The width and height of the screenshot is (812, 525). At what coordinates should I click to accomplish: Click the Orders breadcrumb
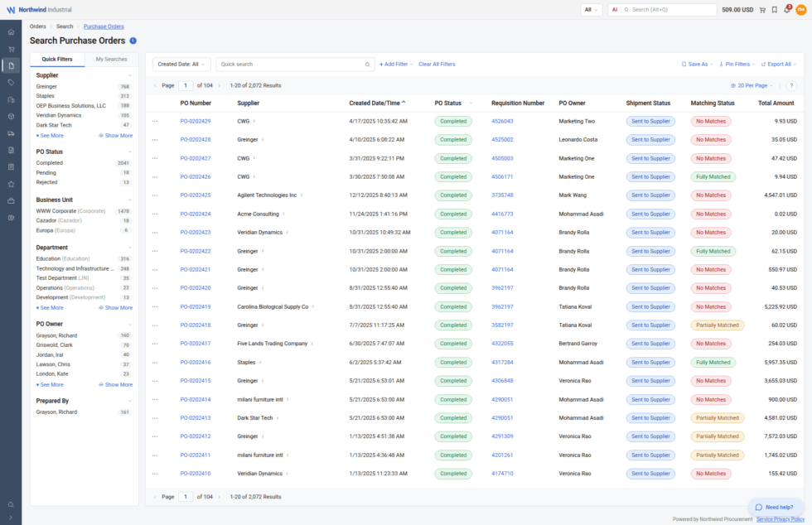tap(38, 26)
